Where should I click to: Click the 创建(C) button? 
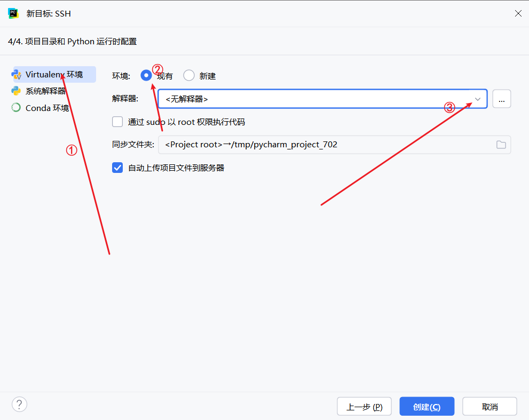point(427,407)
